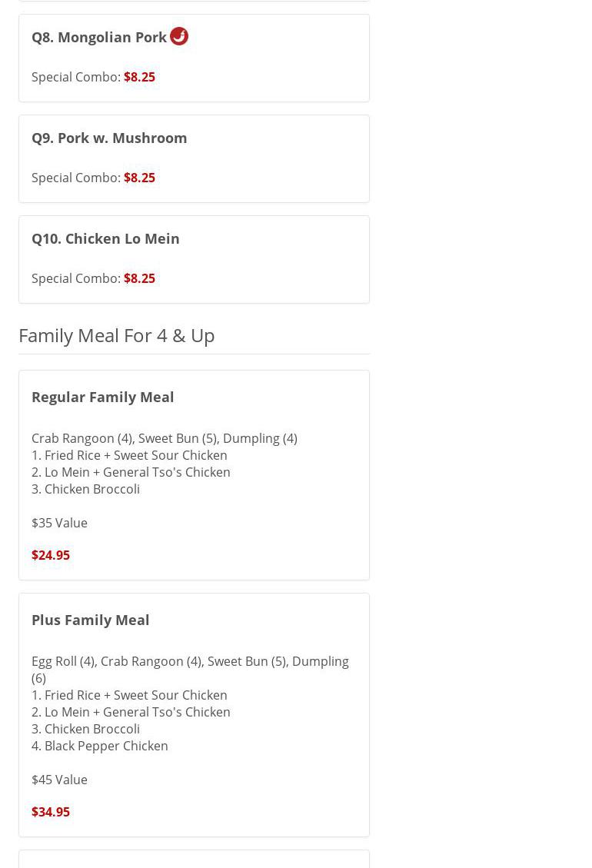The height and width of the screenshot is (868, 592).
Task: Click the spicy chili icon beside Mongolian Pork
Action: [x=179, y=36]
